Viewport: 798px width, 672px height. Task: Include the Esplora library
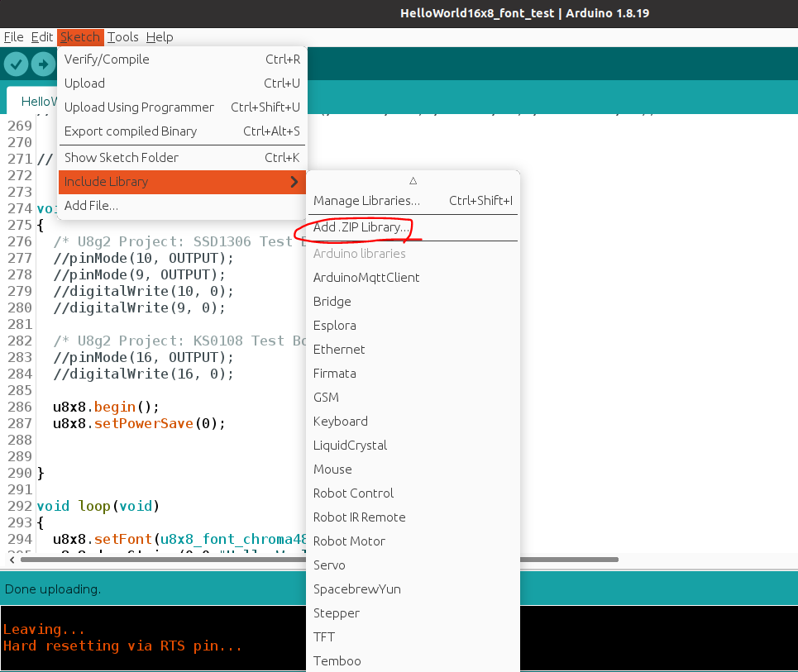tap(413, 325)
